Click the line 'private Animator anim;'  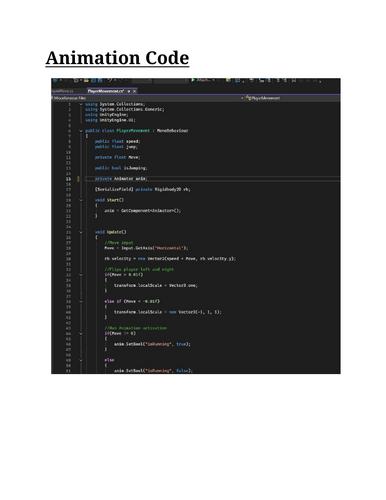click(x=121, y=179)
